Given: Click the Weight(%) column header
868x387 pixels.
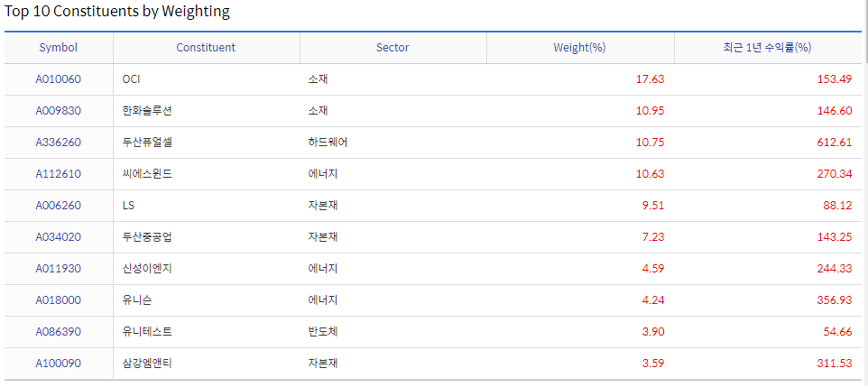Looking at the screenshot, I should coord(579,48).
